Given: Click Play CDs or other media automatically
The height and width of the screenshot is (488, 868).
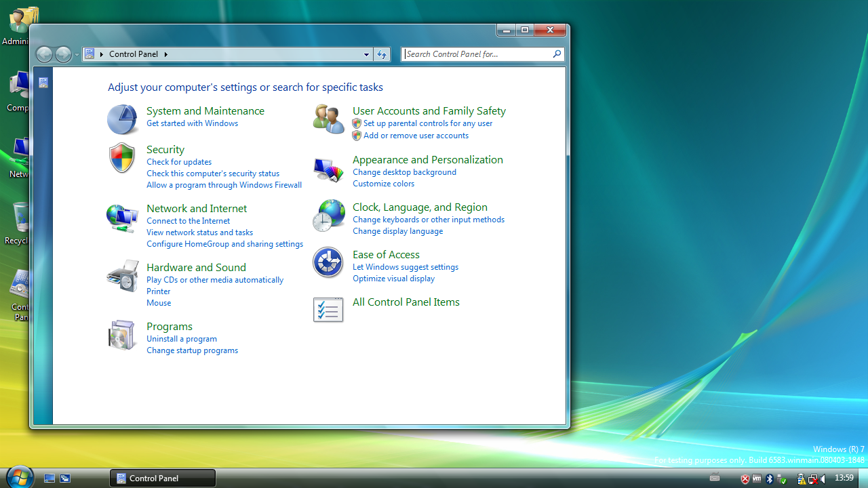Looking at the screenshot, I should (215, 280).
